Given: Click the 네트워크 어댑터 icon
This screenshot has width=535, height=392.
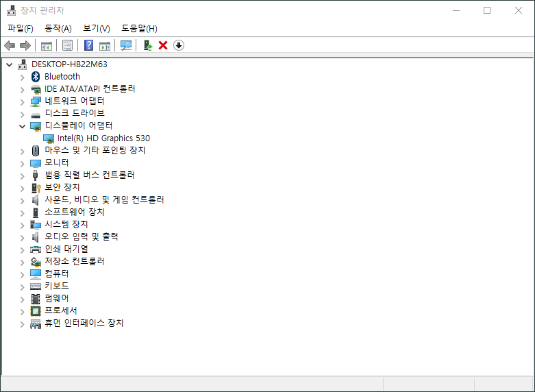Looking at the screenshot, I should click(x=36, y=101).
